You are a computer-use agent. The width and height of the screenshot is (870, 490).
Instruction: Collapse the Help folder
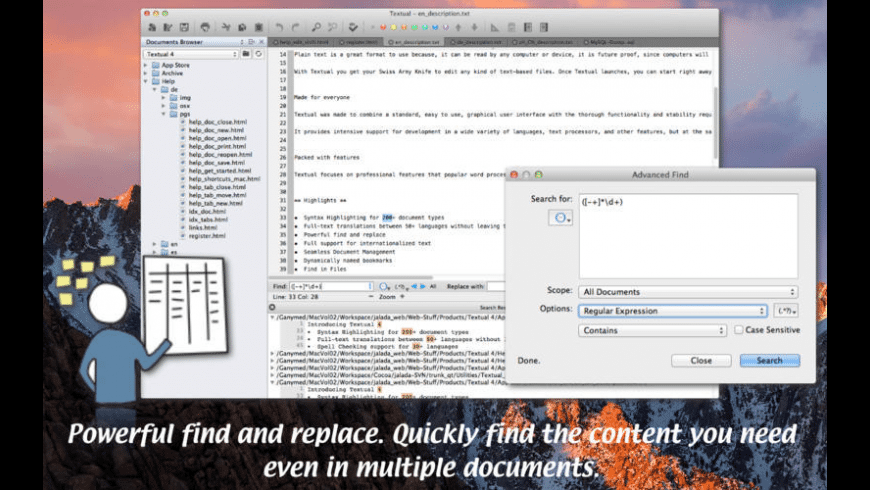[x=146, y=81]
